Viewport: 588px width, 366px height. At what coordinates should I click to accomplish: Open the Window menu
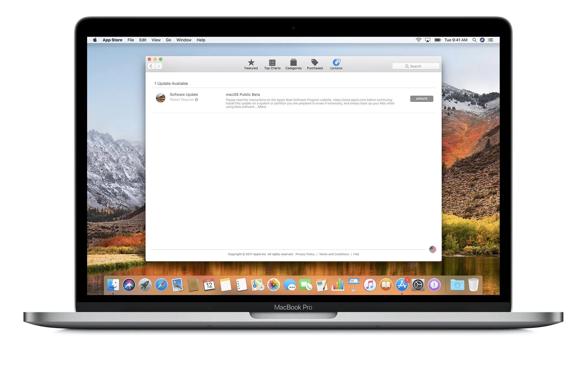[183, 40]
